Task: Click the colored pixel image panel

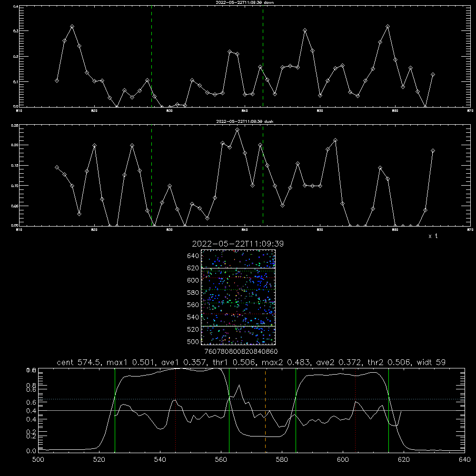Action: [238, 297]
